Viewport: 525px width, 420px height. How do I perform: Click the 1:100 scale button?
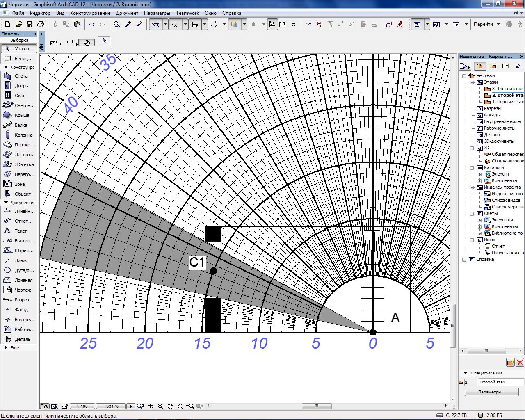coord(82,406)
